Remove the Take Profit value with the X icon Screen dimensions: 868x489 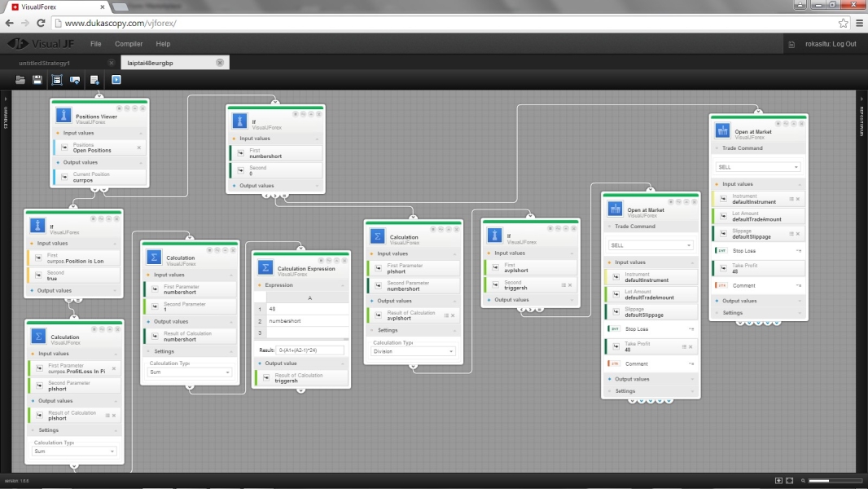coord(690,346)
